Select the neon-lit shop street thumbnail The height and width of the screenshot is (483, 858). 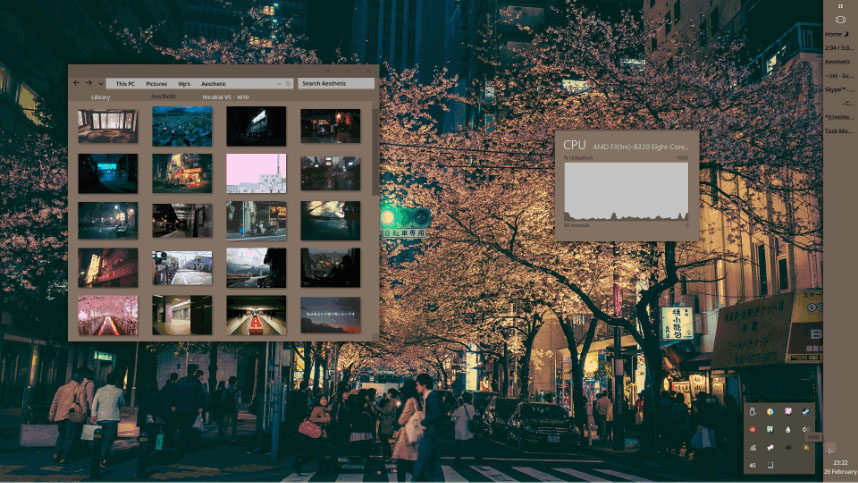click(182, 173)
